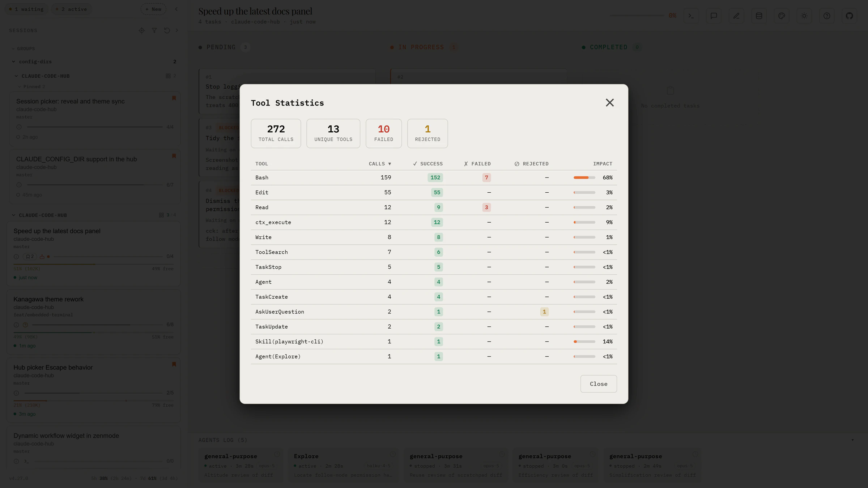The height and width of the screenshot is (488, 868).
Task: Click the + New session button
Action: (153, 9)
